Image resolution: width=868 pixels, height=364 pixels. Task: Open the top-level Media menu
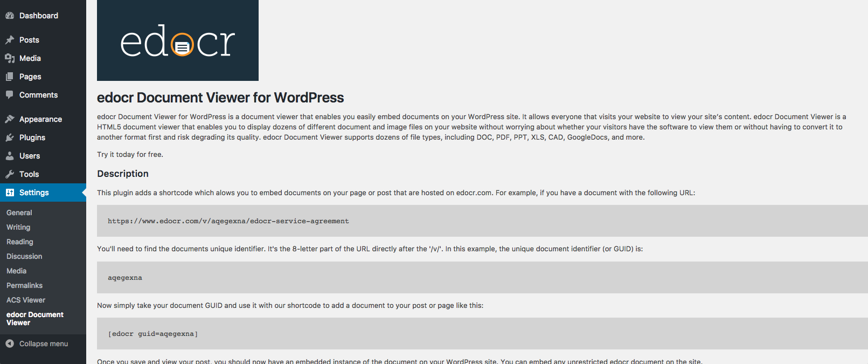tap(43, 58)
